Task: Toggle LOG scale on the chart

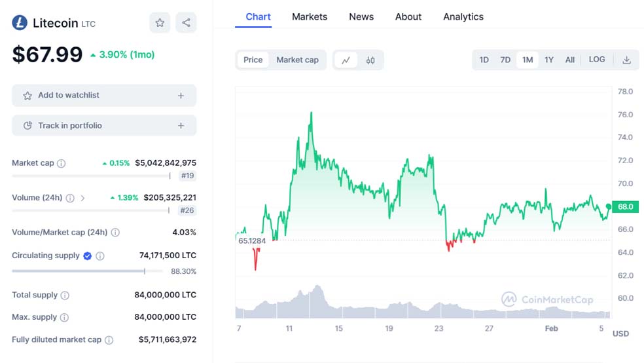Action: click(597, 60)
